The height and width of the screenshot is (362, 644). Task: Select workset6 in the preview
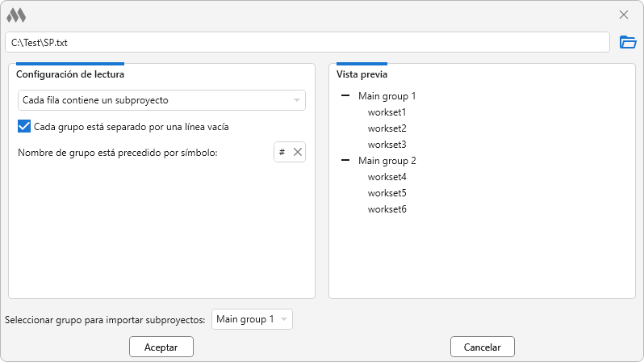(x=387, y=209)
